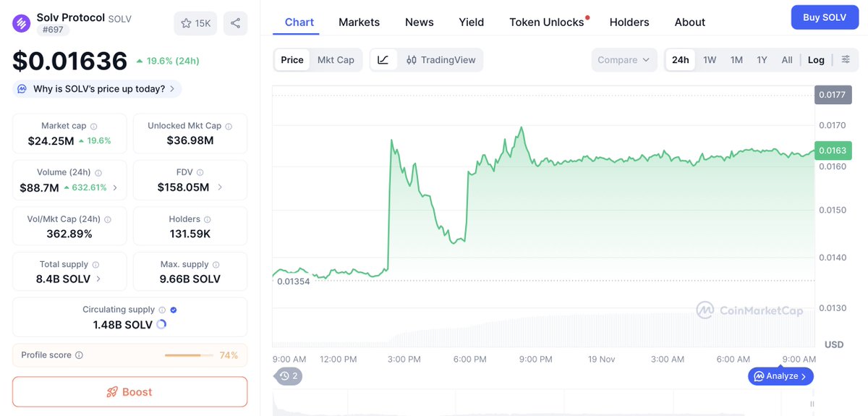This screenshot has height=416, width=868.
Task: Click circulating supply progress ring icon
Action: click(x=161, y=325)
